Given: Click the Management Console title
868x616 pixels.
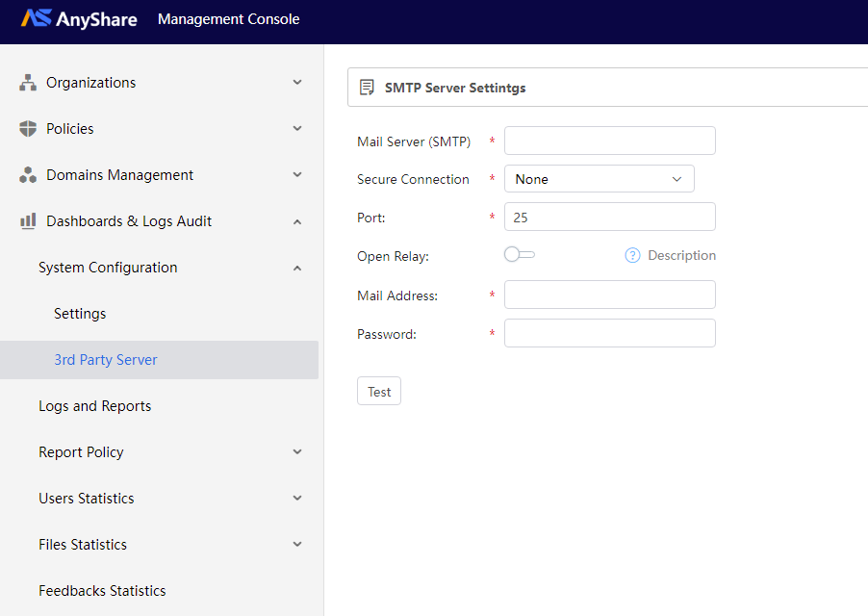Looking at the screenshot, I should (229, 19).
